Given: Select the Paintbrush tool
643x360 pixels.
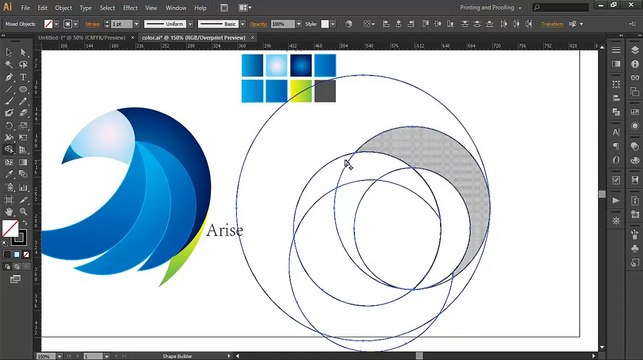Looking at the screenshot, I should (x=9, y=101).
